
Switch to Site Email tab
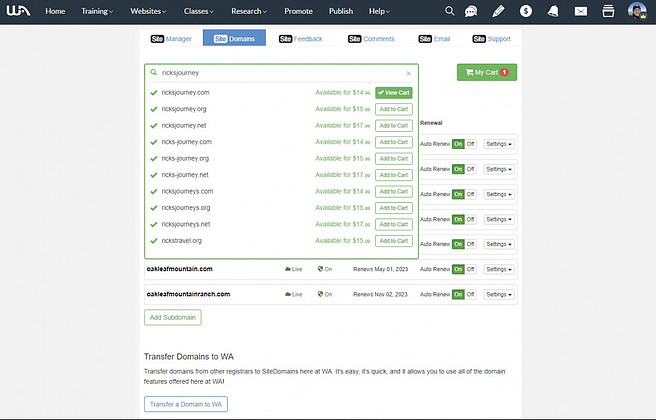(434, 39)
